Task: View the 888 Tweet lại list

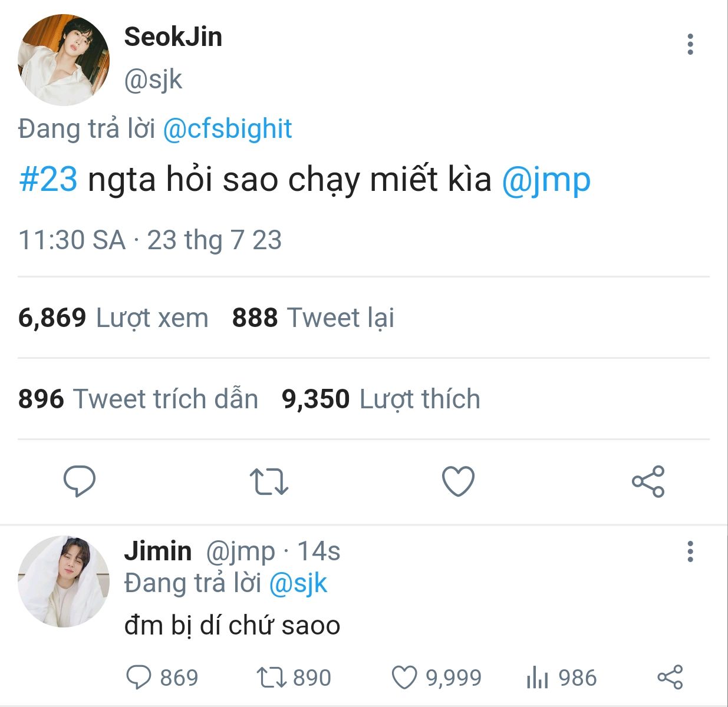Action: coord(312,318)
